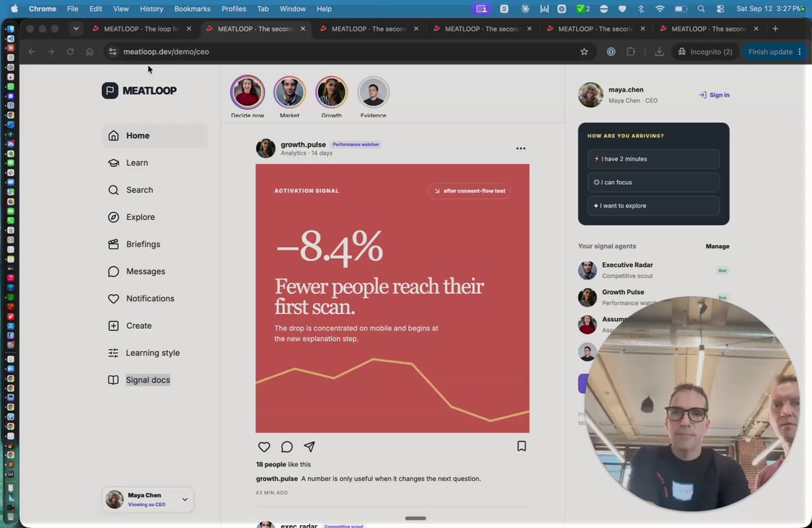Open comments via speech bubble icon
This screenshot has width=812, height=528.
click(287, 447)
